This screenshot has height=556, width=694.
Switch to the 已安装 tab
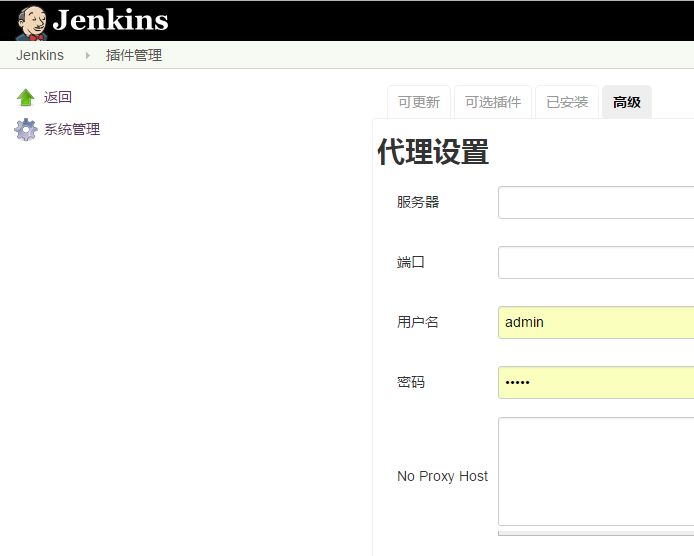tap(567, 102)
